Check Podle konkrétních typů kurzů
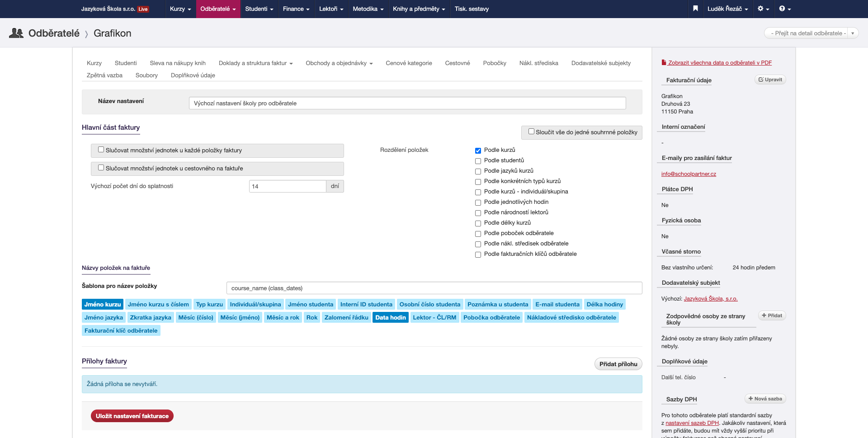The image size is (868, 438). click(478, 182)
